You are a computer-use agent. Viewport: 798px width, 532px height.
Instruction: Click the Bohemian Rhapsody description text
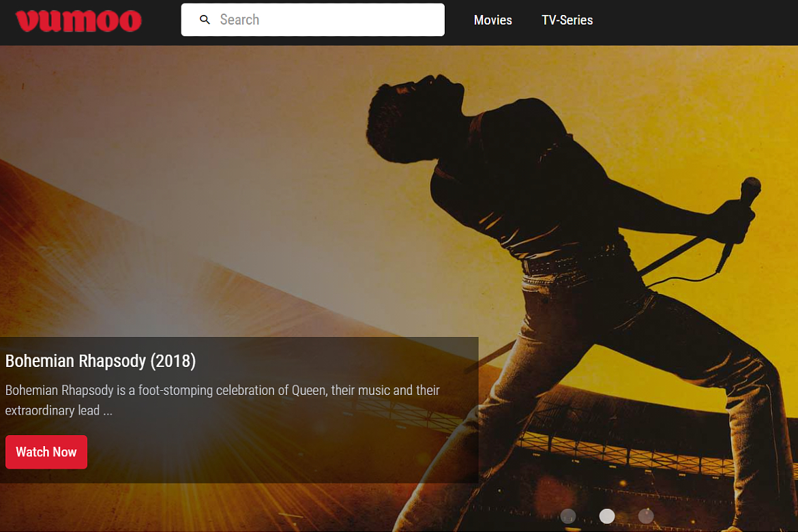click(x=222, y=400)
